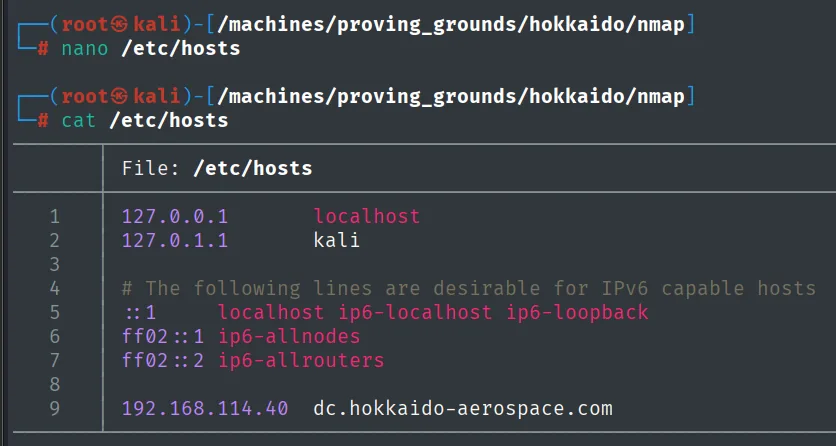Click the Kali skull icon in first prompt

click(122, 24)
